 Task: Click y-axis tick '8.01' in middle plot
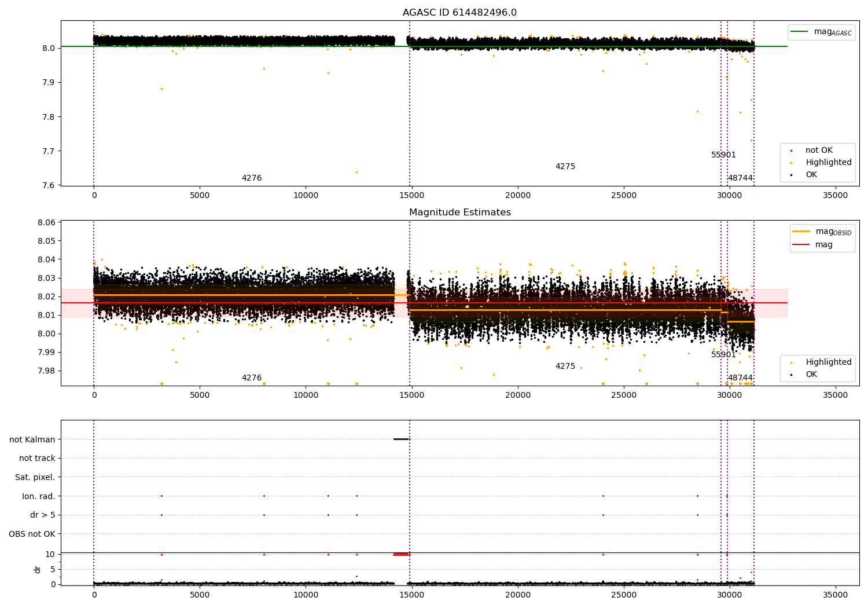[x=47, y=315]
